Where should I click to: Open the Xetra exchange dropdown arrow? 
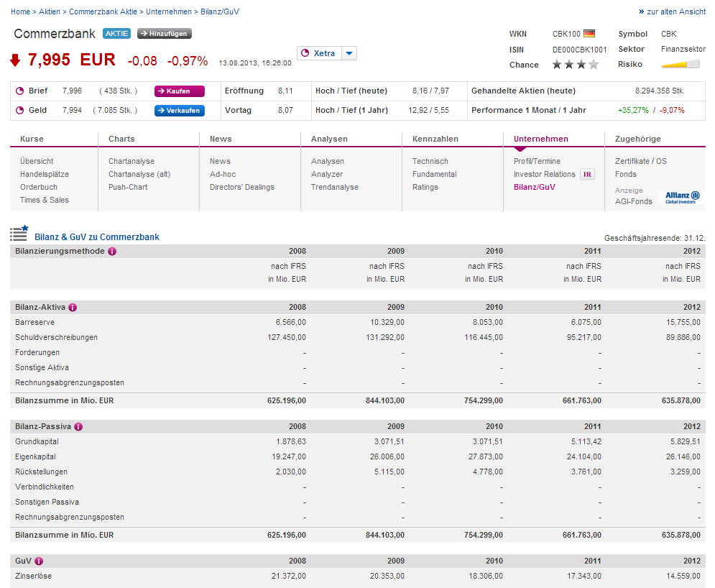[x=349, y=53]
